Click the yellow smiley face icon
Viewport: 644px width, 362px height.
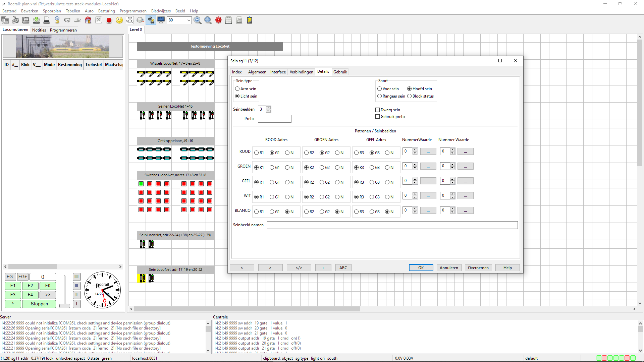point(119,20)
